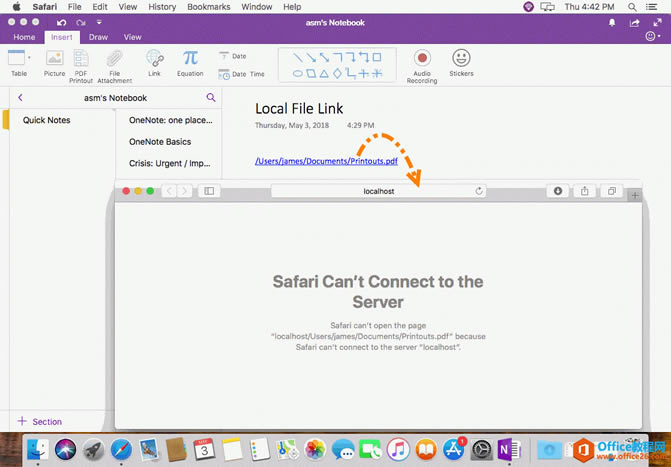The width and height of the screenshot is (671, 467).
Task: Insert Date Time stamp
Action: pyautogui.click(x=241, y=74)
